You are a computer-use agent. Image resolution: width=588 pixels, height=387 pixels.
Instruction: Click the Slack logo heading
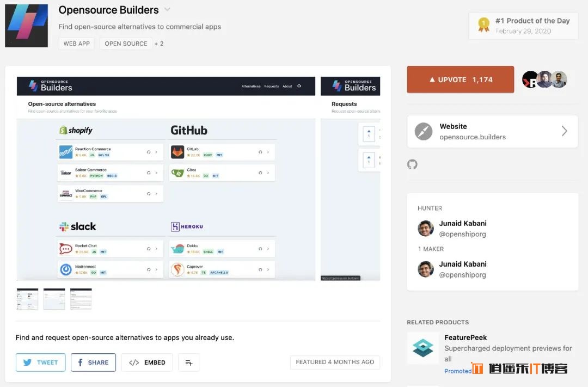coord(77,226)
